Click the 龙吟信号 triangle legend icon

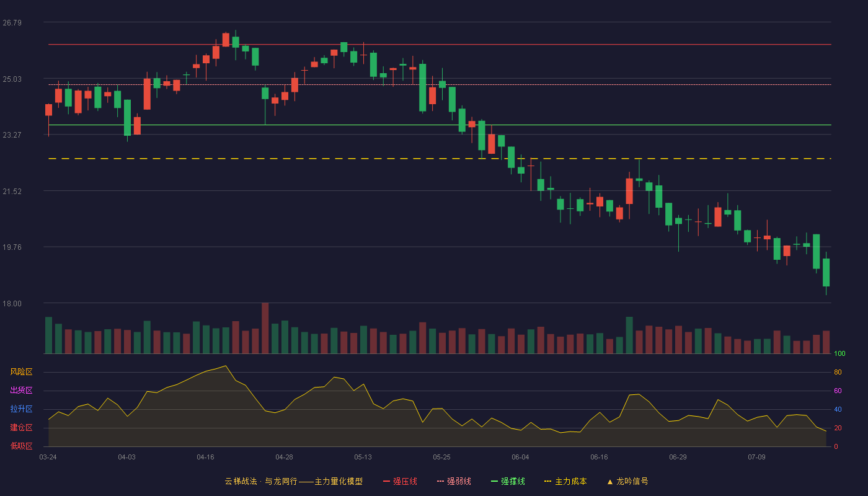(610, 481)
